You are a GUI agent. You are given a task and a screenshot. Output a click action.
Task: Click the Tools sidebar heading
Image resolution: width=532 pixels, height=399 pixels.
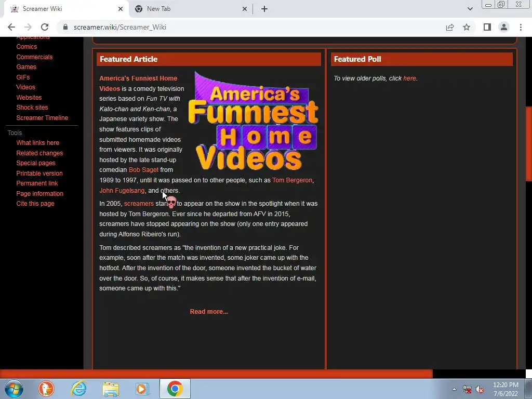[15, 133]
